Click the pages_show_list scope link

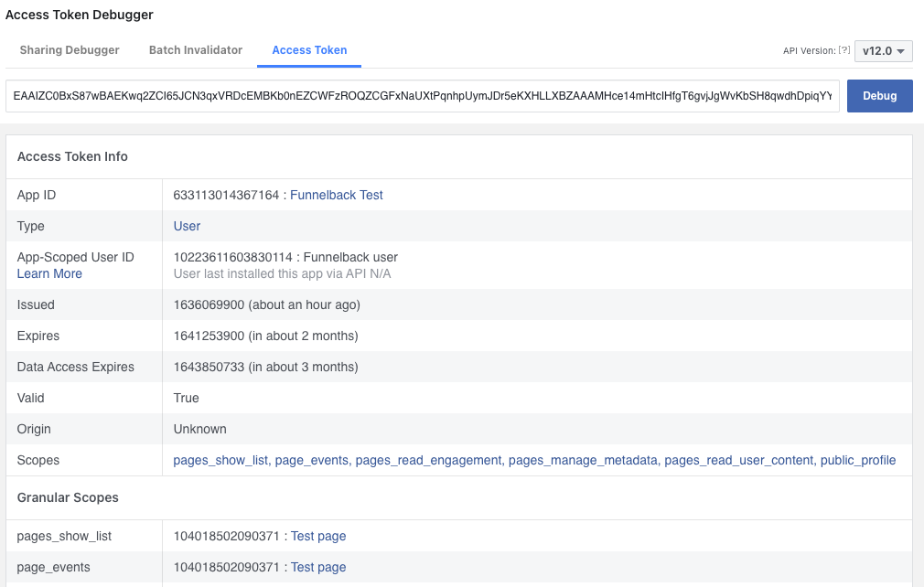coord(220,460)
